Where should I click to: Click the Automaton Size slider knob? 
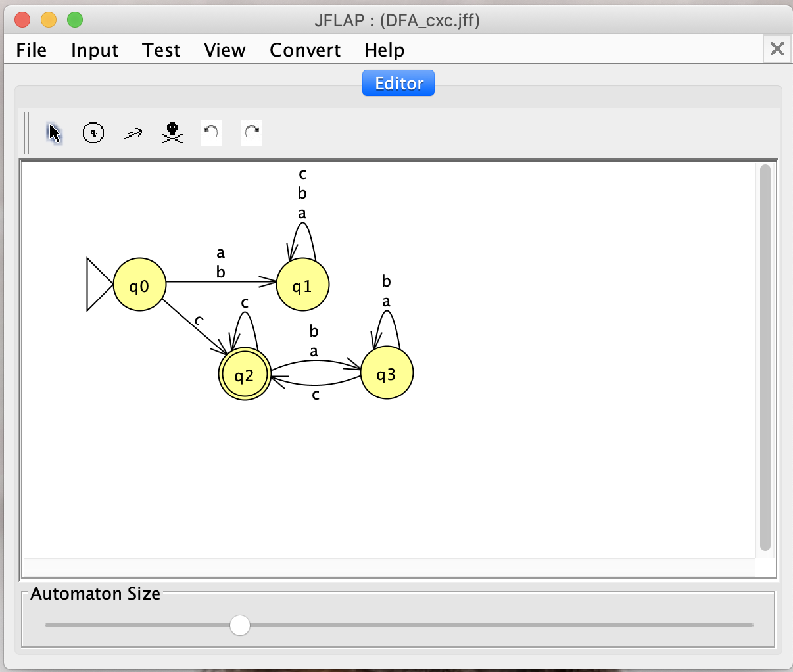pyautogui.click(x=240, y=625)
